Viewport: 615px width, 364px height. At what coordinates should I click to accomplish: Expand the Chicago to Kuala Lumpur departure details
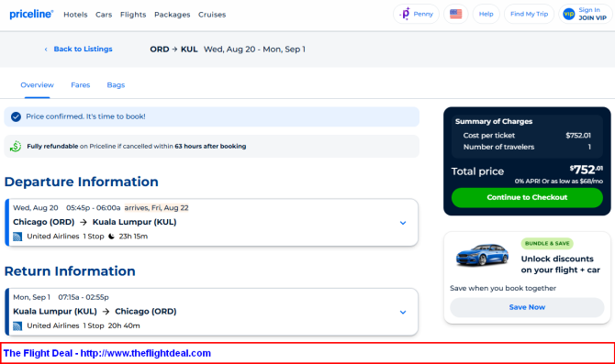pyautogui.click(x=403, y=223)
